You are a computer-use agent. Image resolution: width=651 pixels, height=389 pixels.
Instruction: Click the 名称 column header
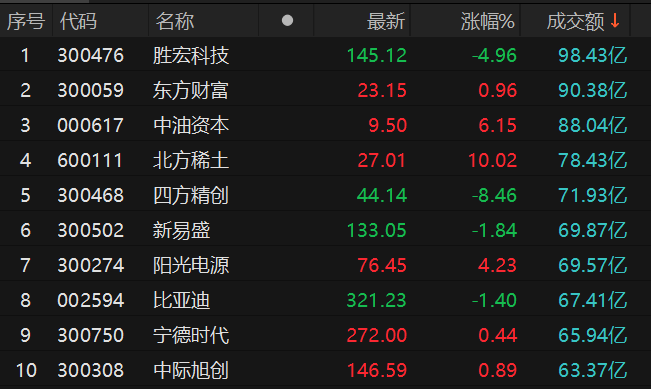175,21
